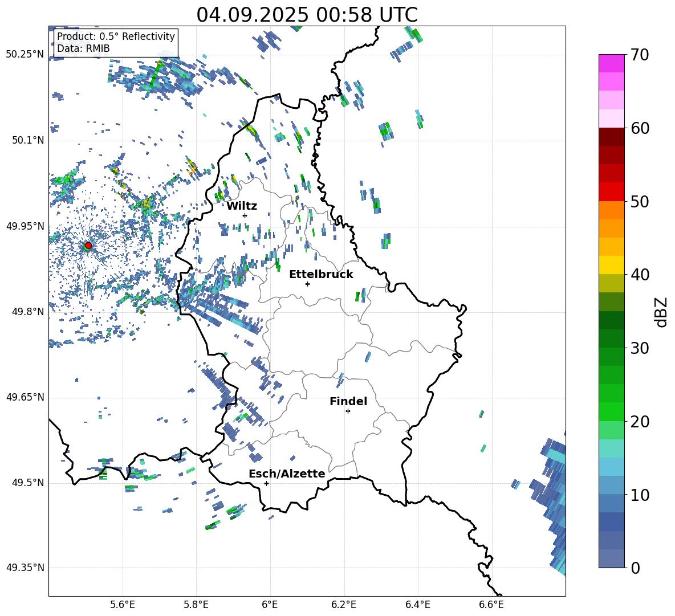Click the Wiltz station cross marker
The width and height of the screenshot is (675, 616).
(x=245, y=215)
